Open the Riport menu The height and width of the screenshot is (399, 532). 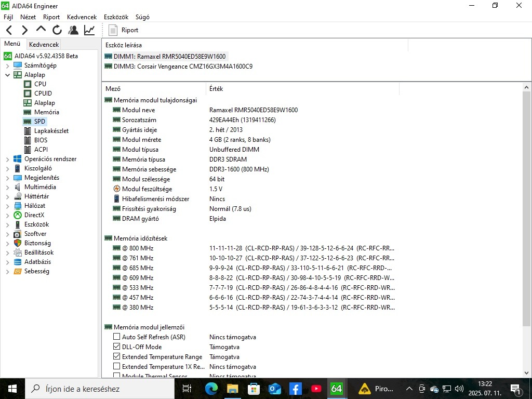[x=51, y=17]
